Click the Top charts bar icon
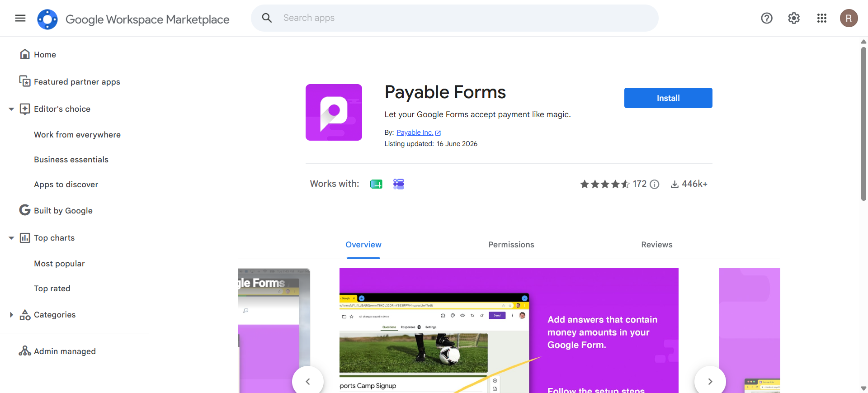868x393 pixels. [x=25, y=238]
